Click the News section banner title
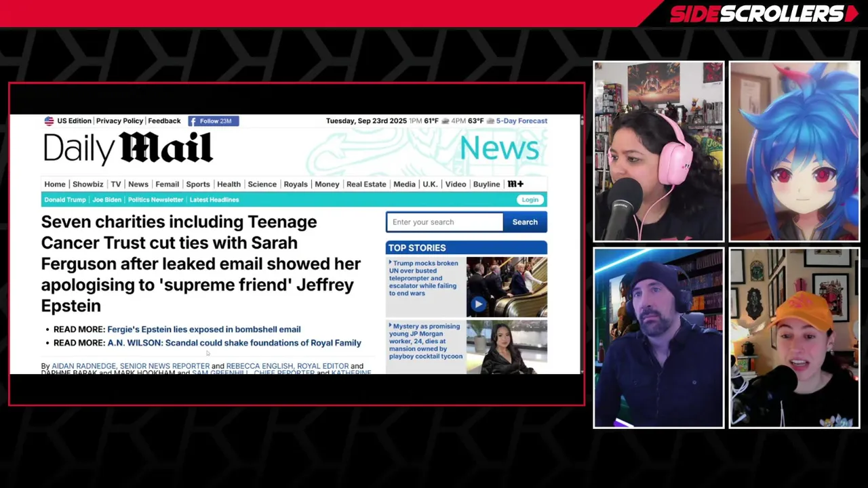 coord(500,148)
